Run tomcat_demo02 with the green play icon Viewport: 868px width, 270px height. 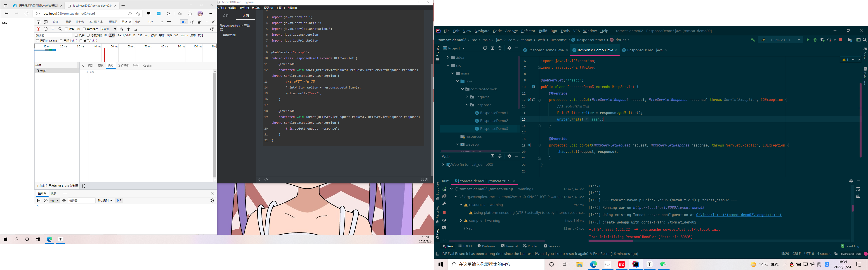tap(808, 40)
